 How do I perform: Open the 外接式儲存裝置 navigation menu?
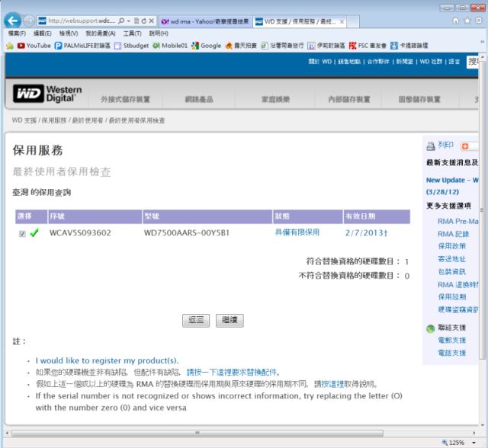pos(125,100)
